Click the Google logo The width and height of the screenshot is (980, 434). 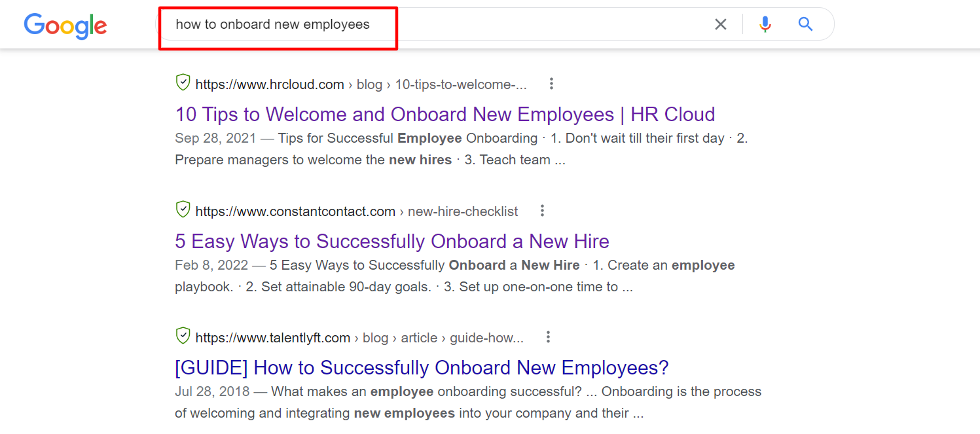point(65,26)
